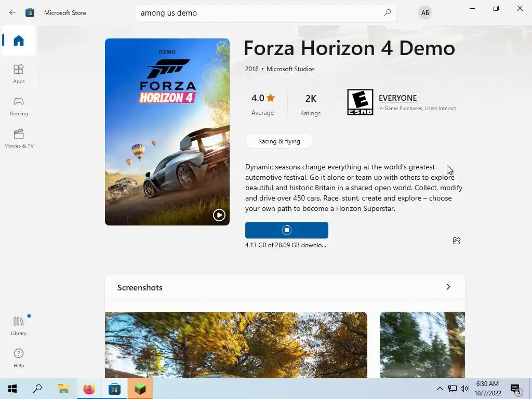Image resolution: width=532 pixels, height=399 pixels.
Task: Open File Explorer from taskbar
Action: pos(63,389)
